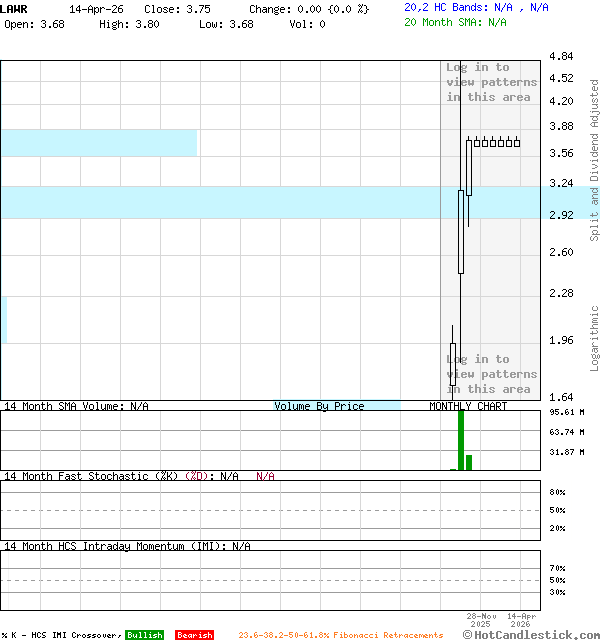Click the Volume By Price legend label
Image resolution: width=600 pixels, height=640 pixels.
pos(319,406)
